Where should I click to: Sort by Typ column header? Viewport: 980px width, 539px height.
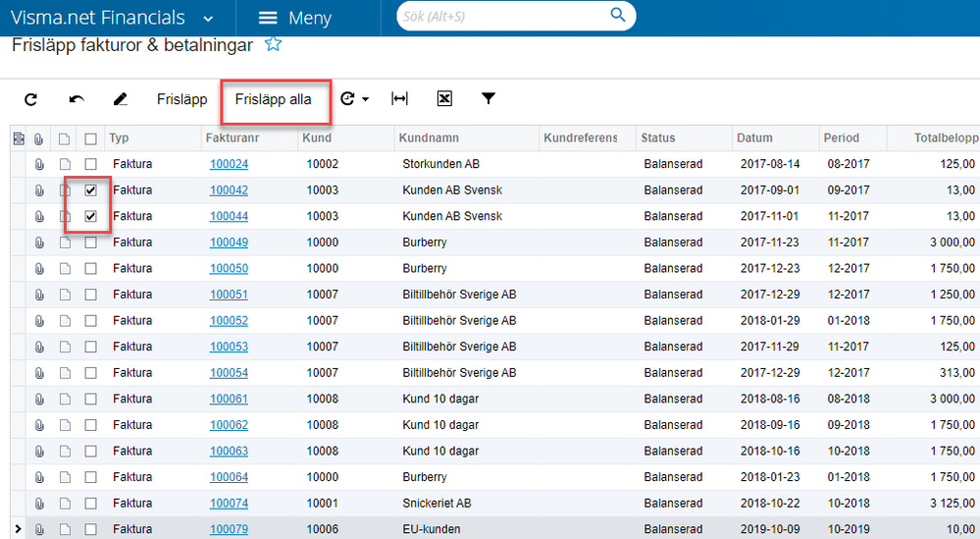[119, 138]
